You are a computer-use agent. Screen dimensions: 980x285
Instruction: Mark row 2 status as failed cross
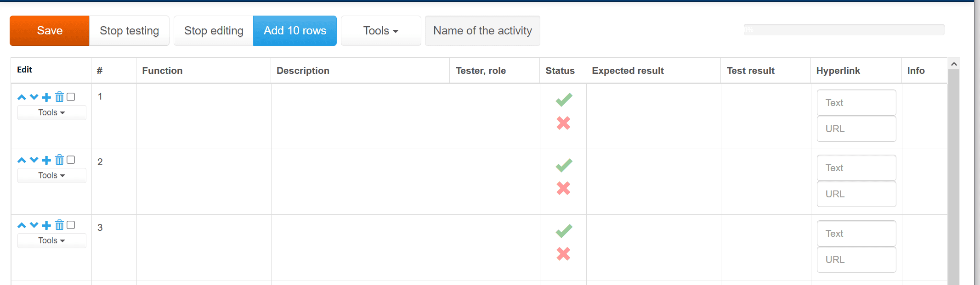pyautogui.click(x=563, y=188)
